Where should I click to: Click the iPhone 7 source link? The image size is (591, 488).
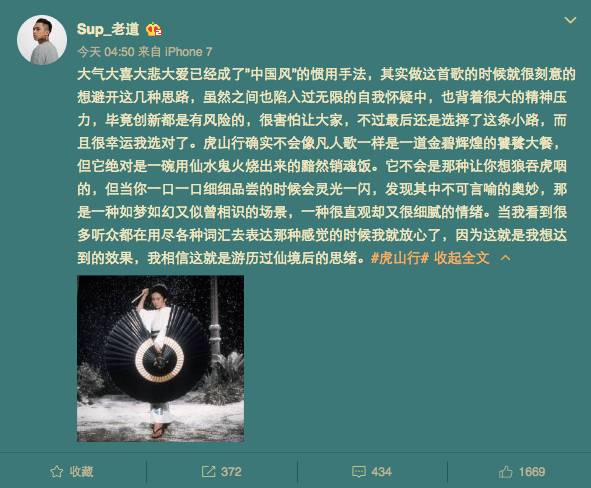pyautogui.click(x=188, y=52)
